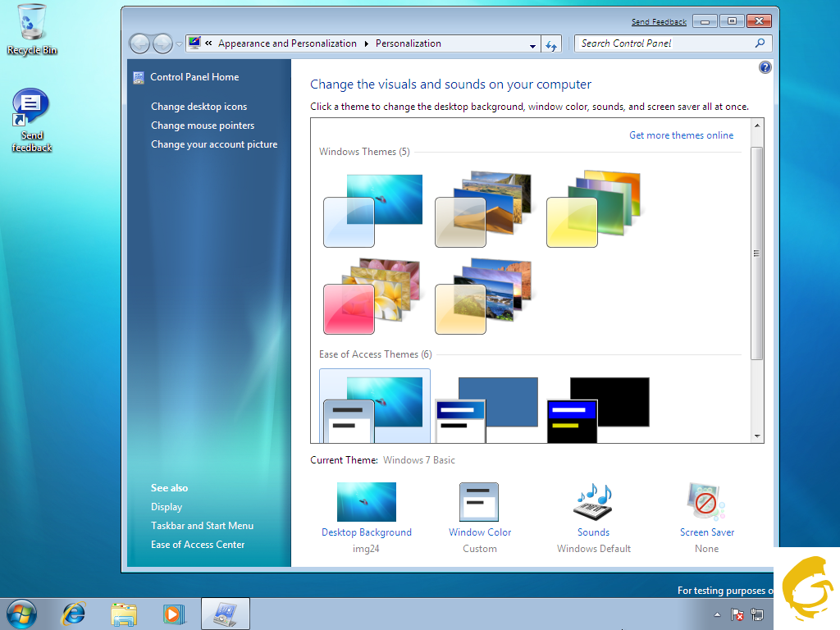840x630 pixels.
Task: Click the blue Help question mark icon
Action: [x=765, y=67]
